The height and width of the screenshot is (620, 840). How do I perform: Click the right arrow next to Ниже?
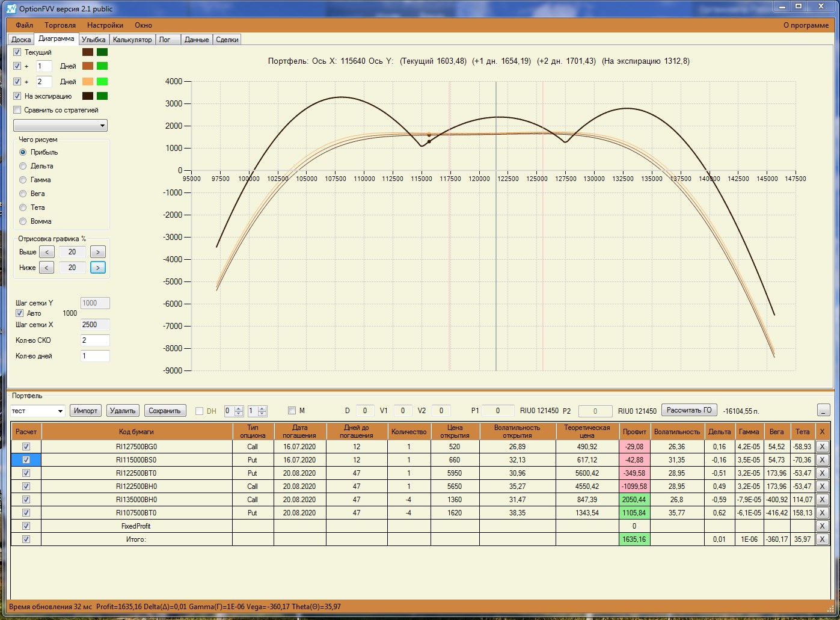(97, 268)
